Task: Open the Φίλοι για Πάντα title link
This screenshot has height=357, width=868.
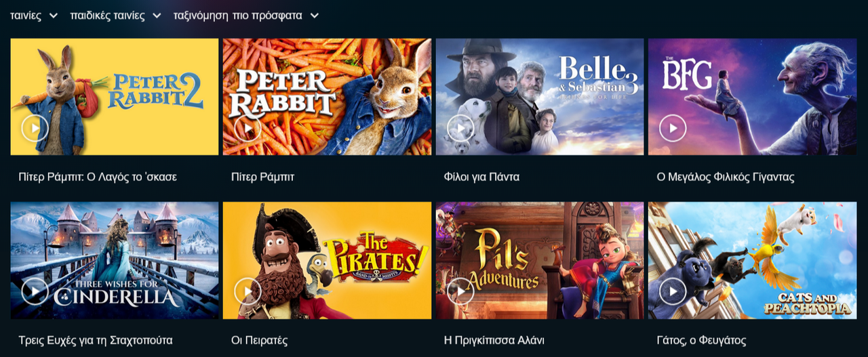Action: click(x=481, y=177)
